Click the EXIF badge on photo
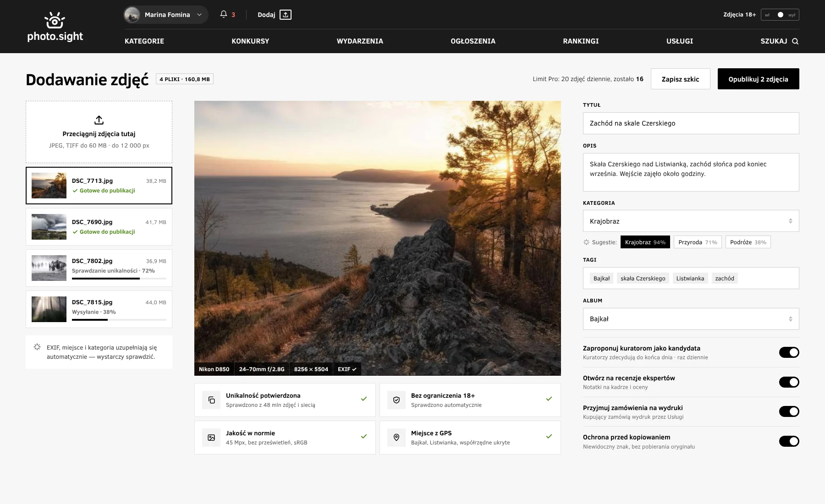The width and height of the screenshot is (825, 504). pyautogui.click(x=347, y=369)
